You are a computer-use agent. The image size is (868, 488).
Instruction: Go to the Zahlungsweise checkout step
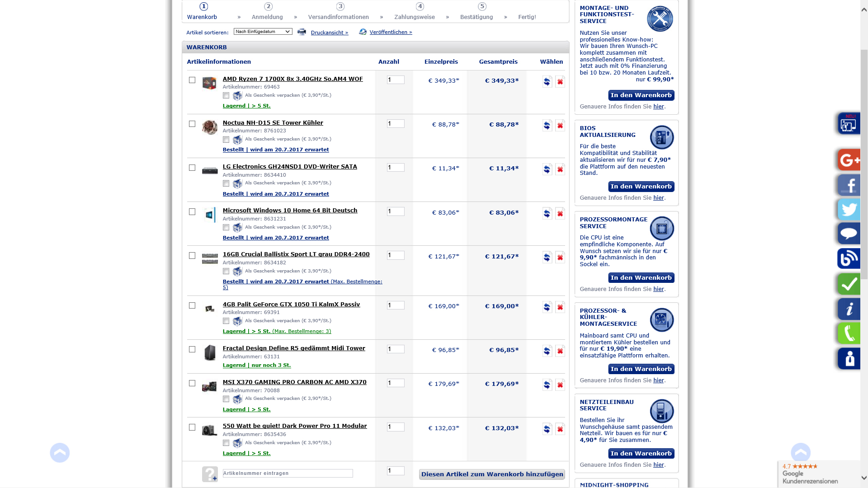click(414, 17)
